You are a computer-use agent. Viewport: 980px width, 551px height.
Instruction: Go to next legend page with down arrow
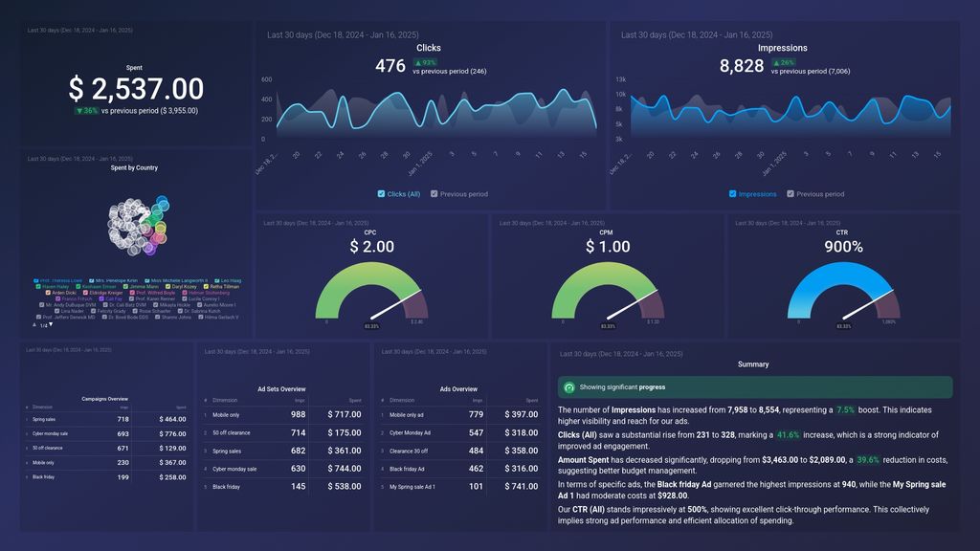pos(51,324)
